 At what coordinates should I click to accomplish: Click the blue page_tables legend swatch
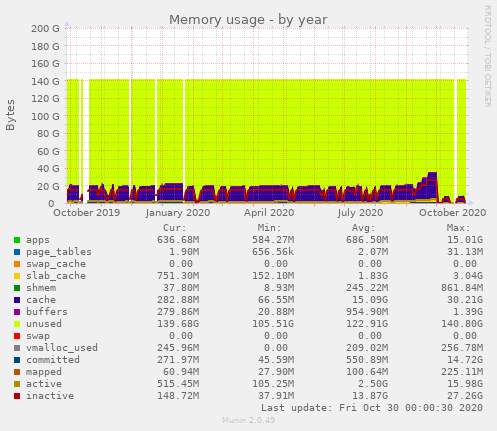(x=17, y=252)
